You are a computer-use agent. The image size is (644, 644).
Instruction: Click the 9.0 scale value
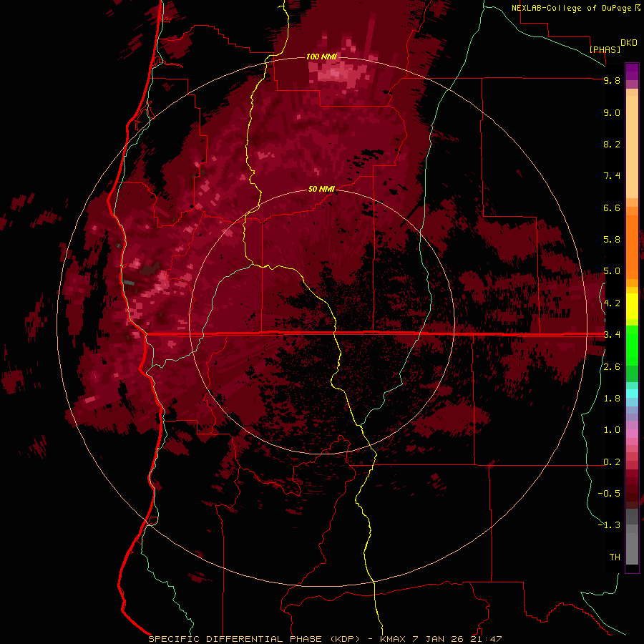(x=612, y=112)
